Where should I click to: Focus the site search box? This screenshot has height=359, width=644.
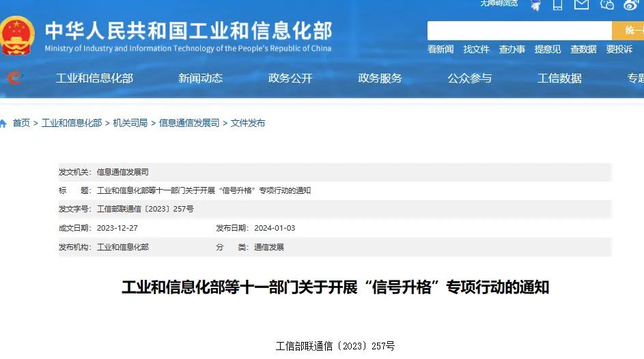point(520,30)
